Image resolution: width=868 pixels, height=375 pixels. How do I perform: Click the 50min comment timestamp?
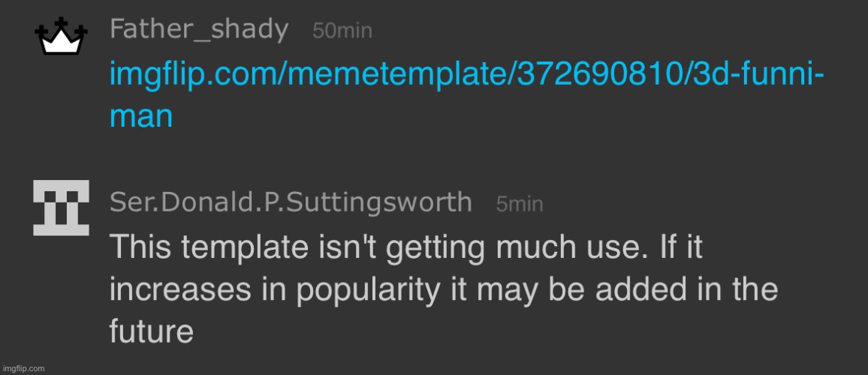tap(342, 31)
